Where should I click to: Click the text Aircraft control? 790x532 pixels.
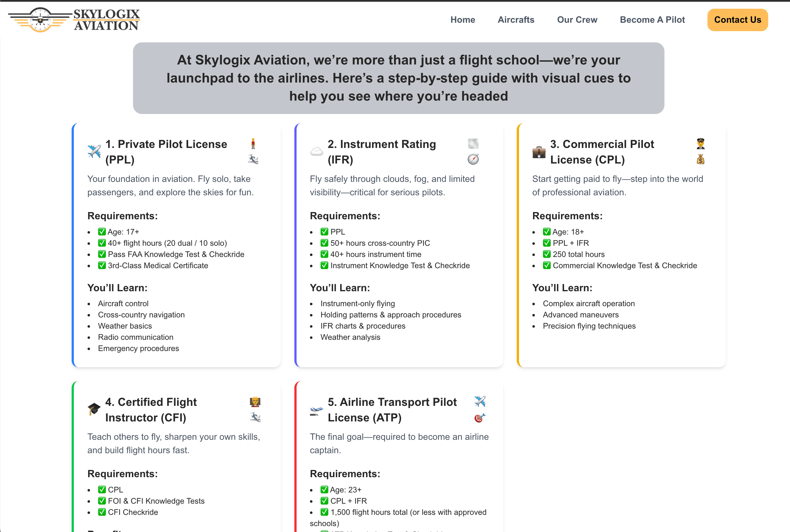coord(123,303)
